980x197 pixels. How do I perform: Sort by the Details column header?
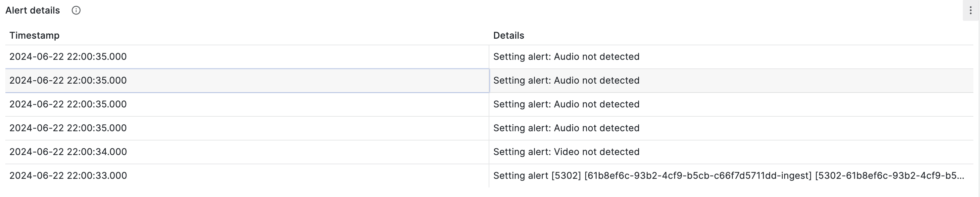tap(509, 35)
